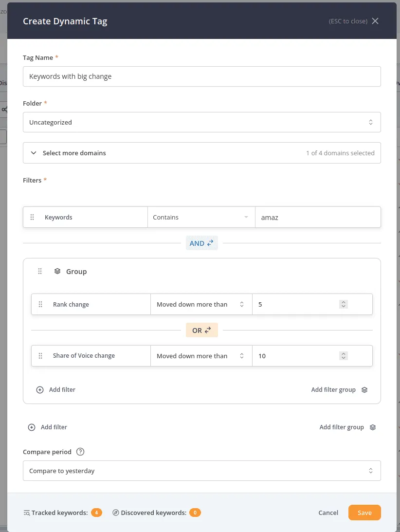Toggle the AND logical operator

[201, 243]
